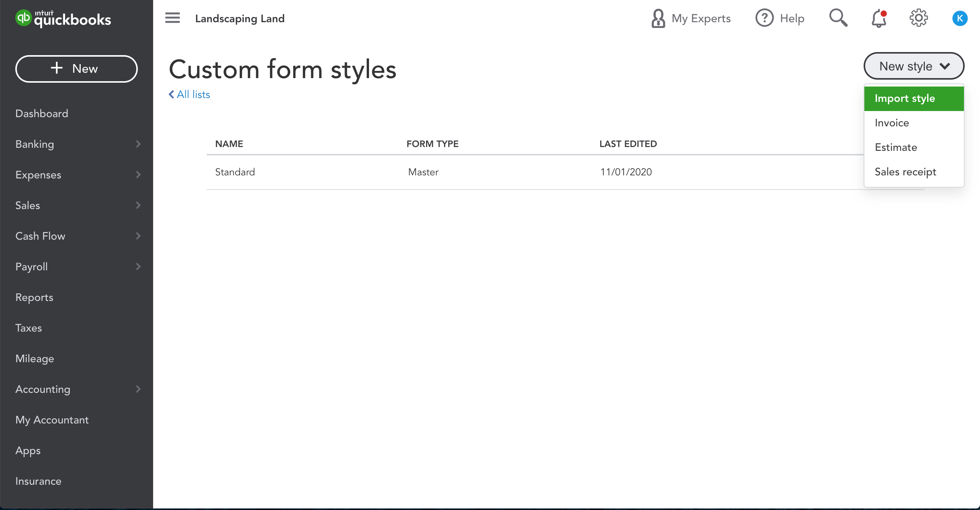
Task: Click the LAST EDITED column header
Action: (628, 144)
